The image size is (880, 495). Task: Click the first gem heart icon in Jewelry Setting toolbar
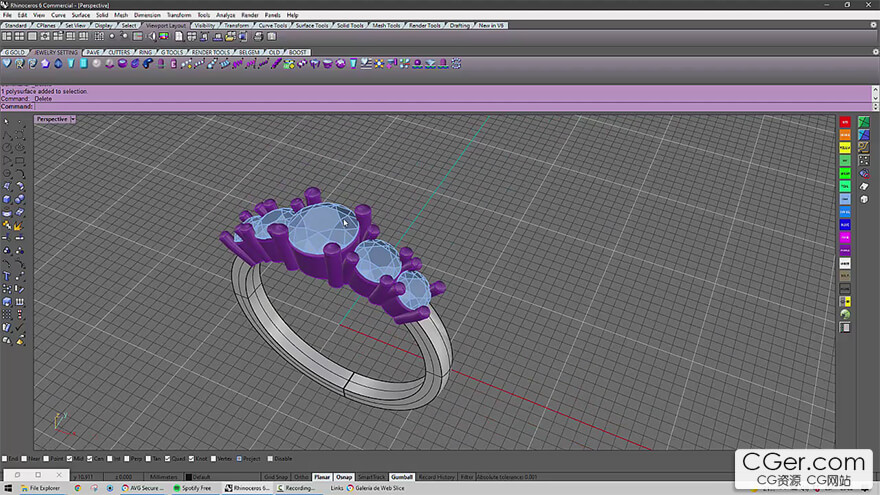7,64
